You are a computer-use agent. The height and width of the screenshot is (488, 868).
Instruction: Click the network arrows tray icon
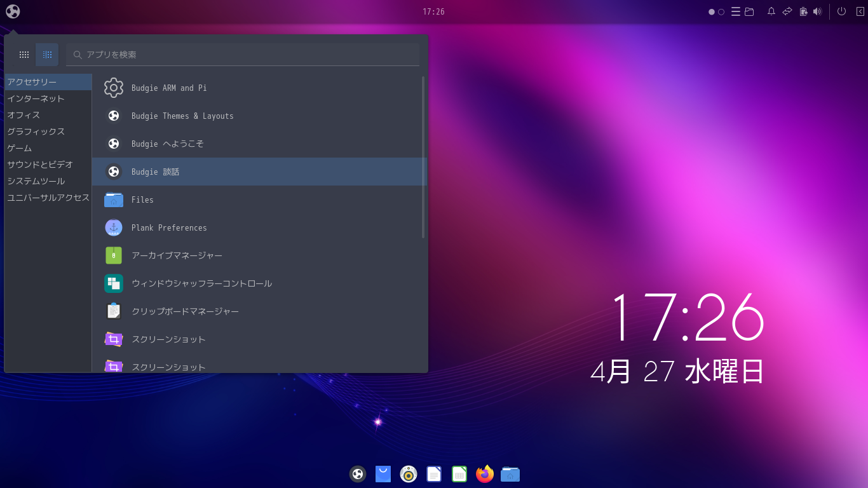point(787,11)
